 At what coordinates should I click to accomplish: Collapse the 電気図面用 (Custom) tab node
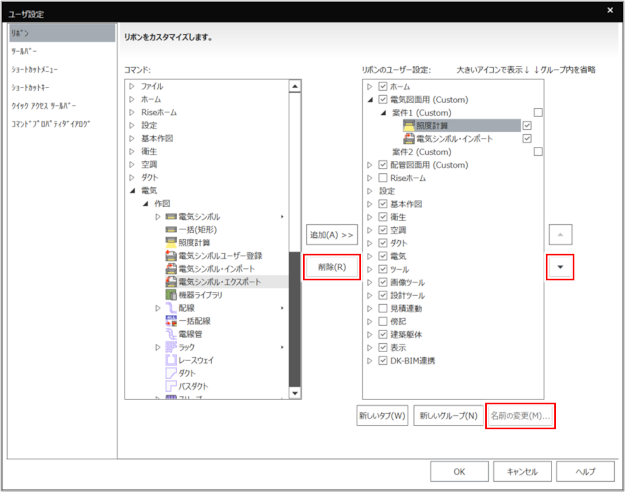(371, 100)
